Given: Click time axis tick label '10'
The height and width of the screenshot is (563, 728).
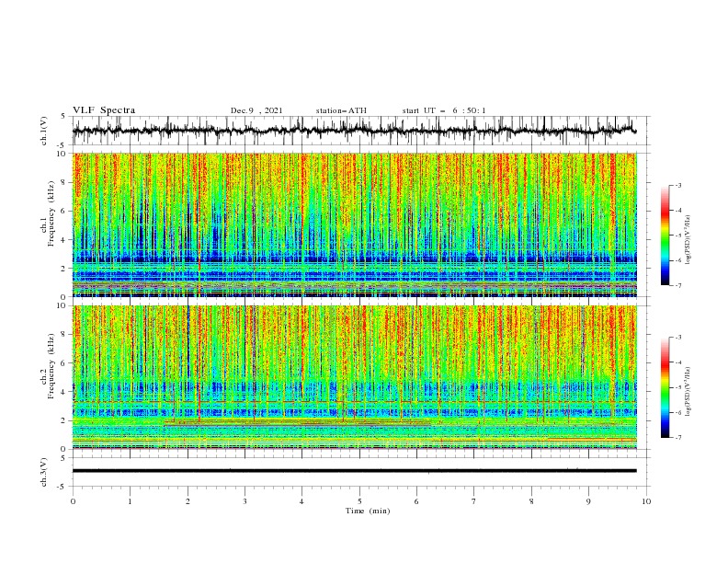Looking at the screenshot, I should pos(646,501).
